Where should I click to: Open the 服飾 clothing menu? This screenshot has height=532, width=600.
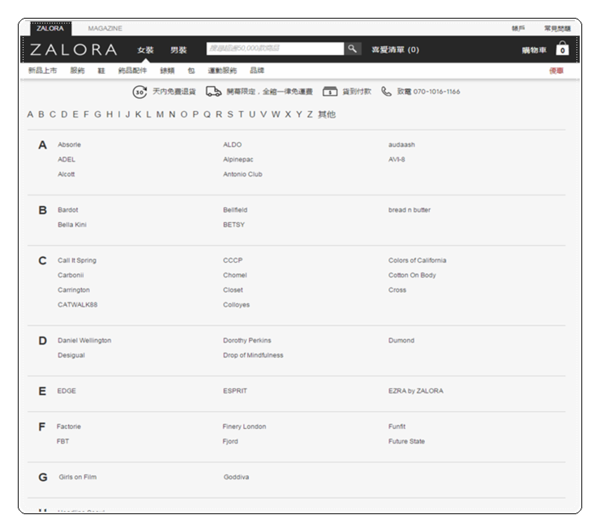click(x=77, y=70)
